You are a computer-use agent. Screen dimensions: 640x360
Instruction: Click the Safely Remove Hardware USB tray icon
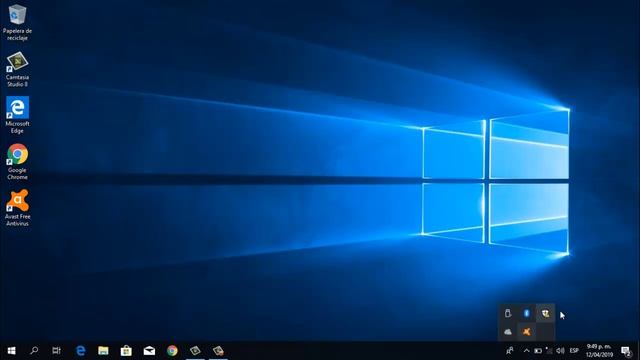pyautogui.click(x=508, y=313)
